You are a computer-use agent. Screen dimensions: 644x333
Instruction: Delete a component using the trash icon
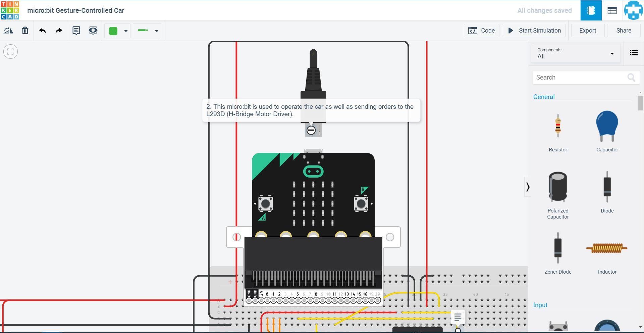[x=25, y=30]
